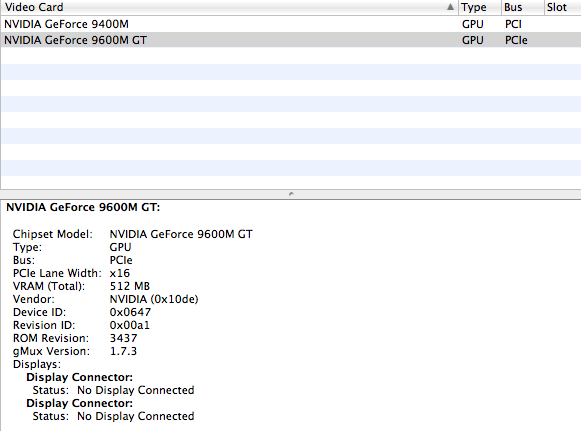The height and width of the screenshot is (431, 581).
Task: Click the Device ID value 0x0647
Action: 130,312
